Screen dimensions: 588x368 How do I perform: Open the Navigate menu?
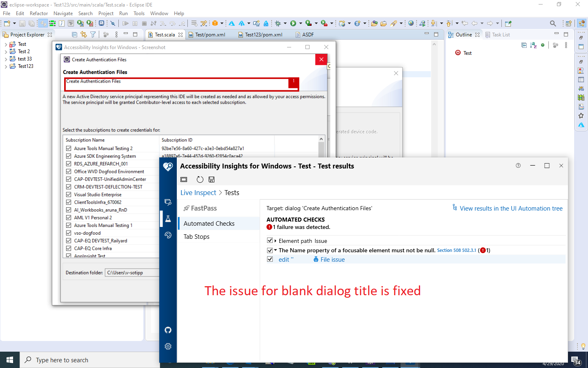click(x=63, y=13)
